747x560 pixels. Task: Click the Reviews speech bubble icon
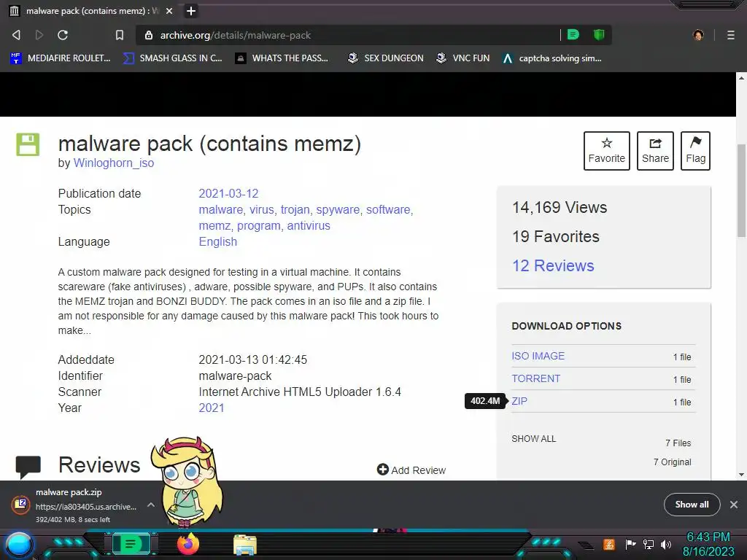28,467
